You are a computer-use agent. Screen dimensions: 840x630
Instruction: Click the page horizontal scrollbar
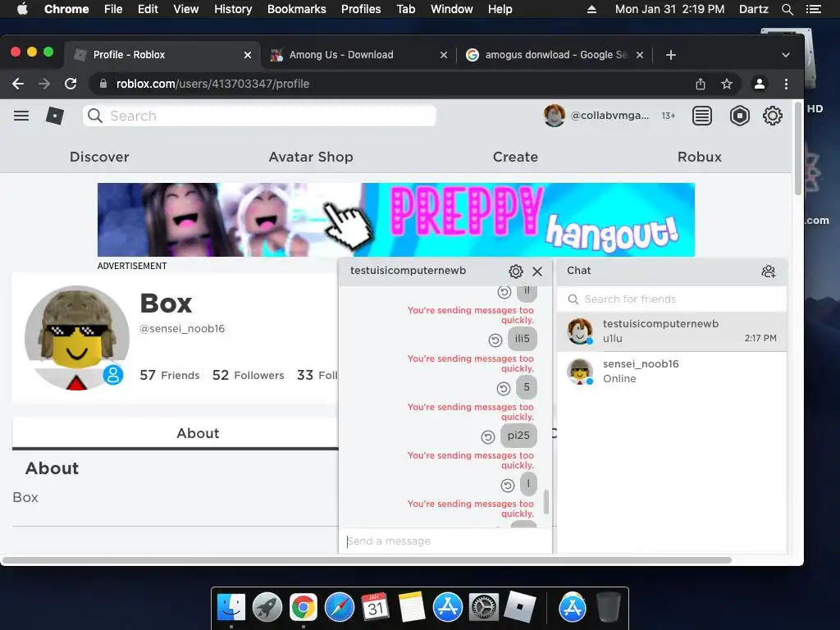point(367,560)
